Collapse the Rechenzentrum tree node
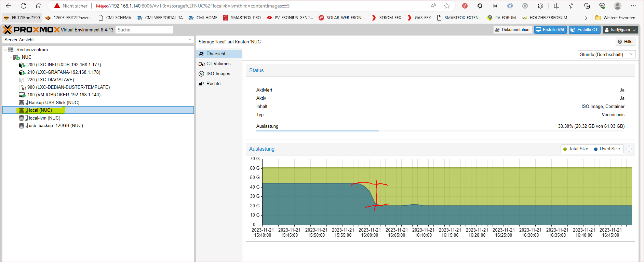644x262 pixels. click(x=5, y=50)
